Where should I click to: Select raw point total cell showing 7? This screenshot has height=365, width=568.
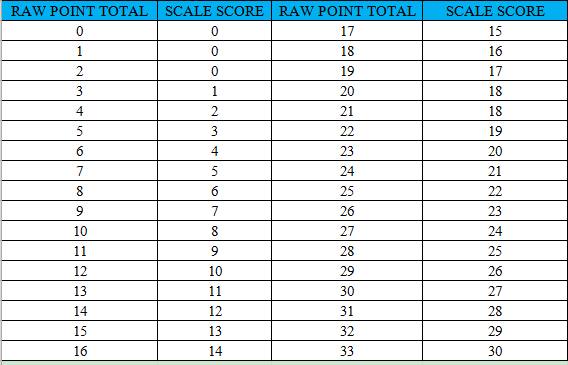click(79, 171)
